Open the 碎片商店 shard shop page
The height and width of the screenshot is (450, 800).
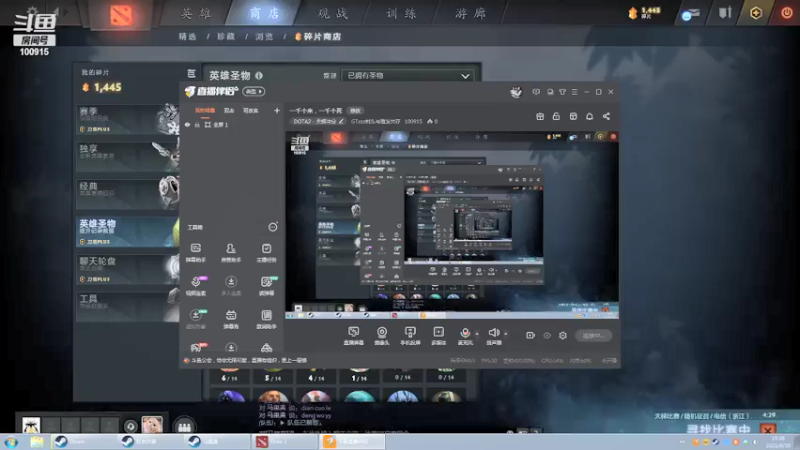[x=318, y=37]
